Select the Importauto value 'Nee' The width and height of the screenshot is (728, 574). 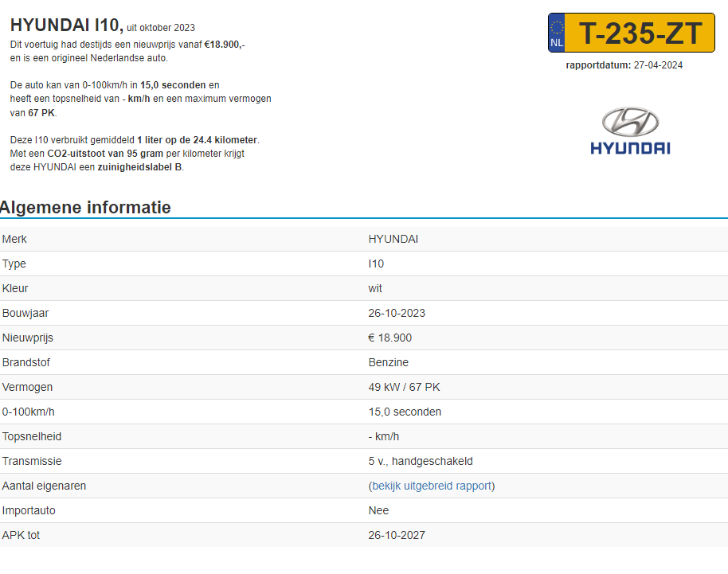(x=379, y=510)
